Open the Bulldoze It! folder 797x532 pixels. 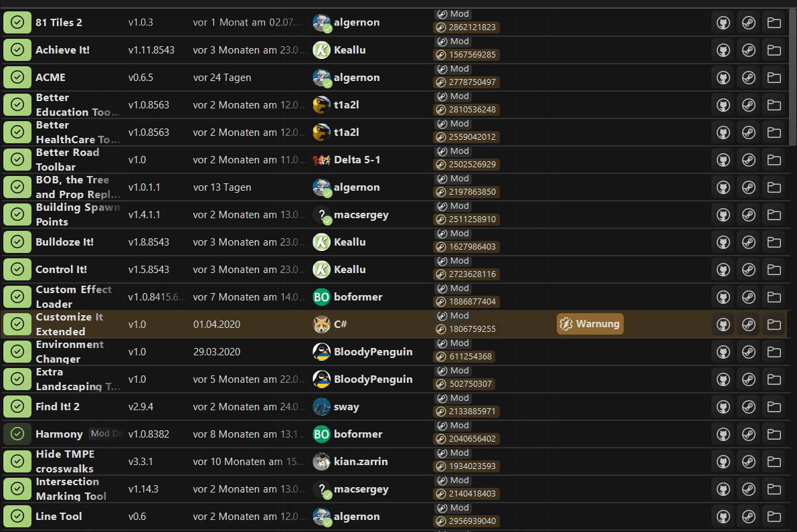tap(774, 242)
